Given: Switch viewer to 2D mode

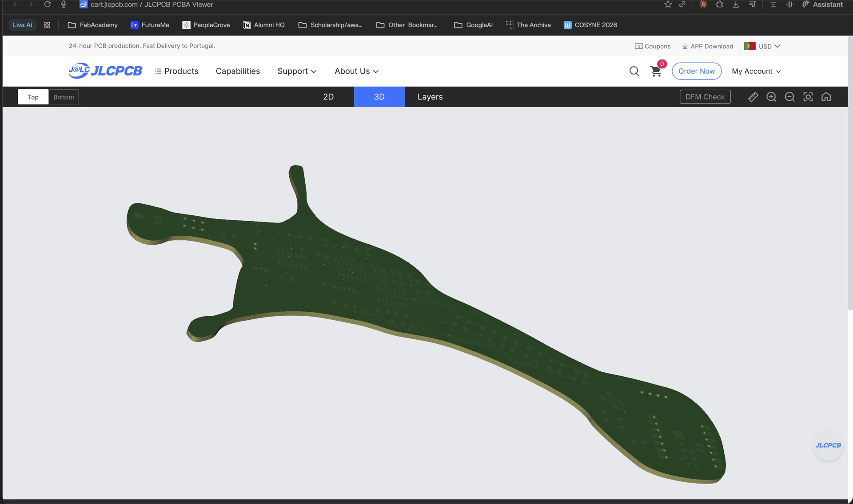Looking at the screenshot, I should (x=328, y=97).
